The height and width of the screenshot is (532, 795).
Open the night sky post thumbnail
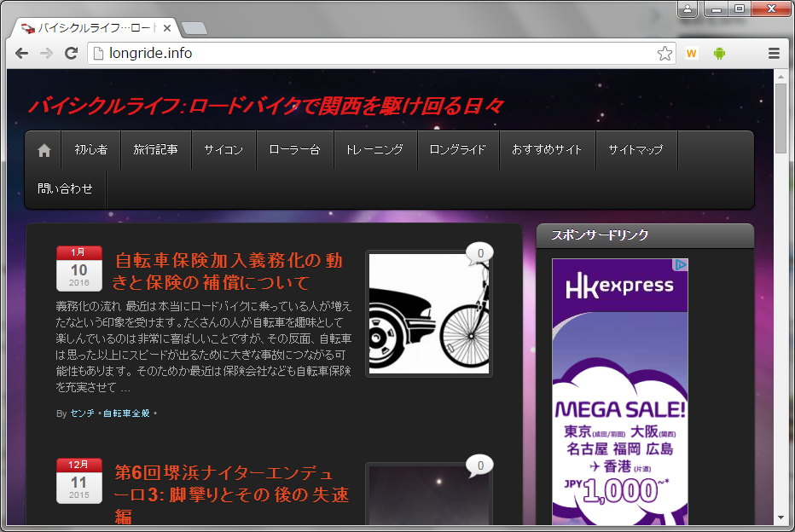(x=429, y=494)
